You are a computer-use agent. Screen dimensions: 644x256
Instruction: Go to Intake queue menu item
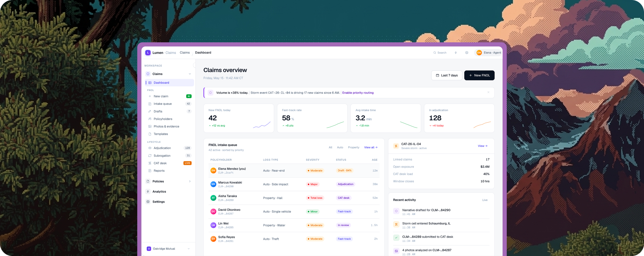[169, 104]
